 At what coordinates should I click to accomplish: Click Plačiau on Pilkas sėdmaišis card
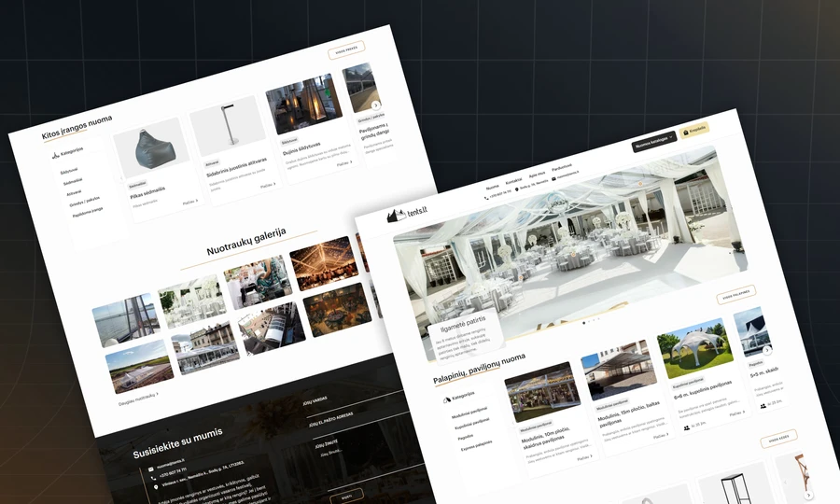click(190, 202)
